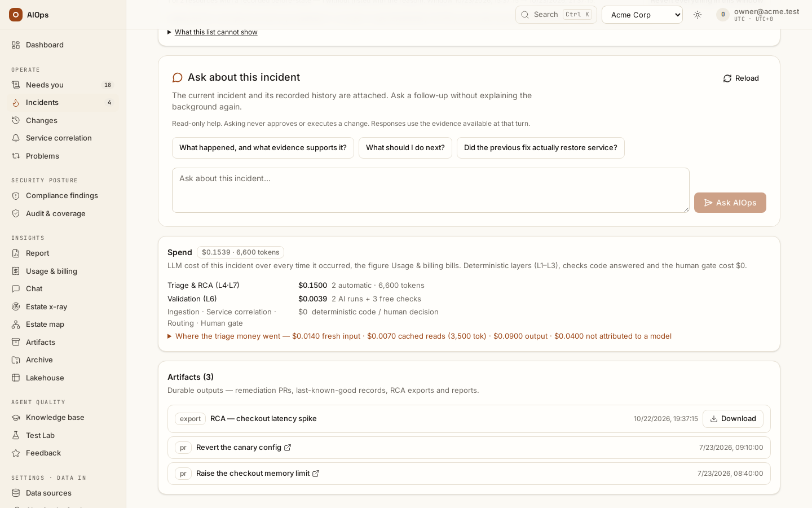Screen dimensions: 812x508
Task: Click the Report document icon
Action: coord(16,253)
